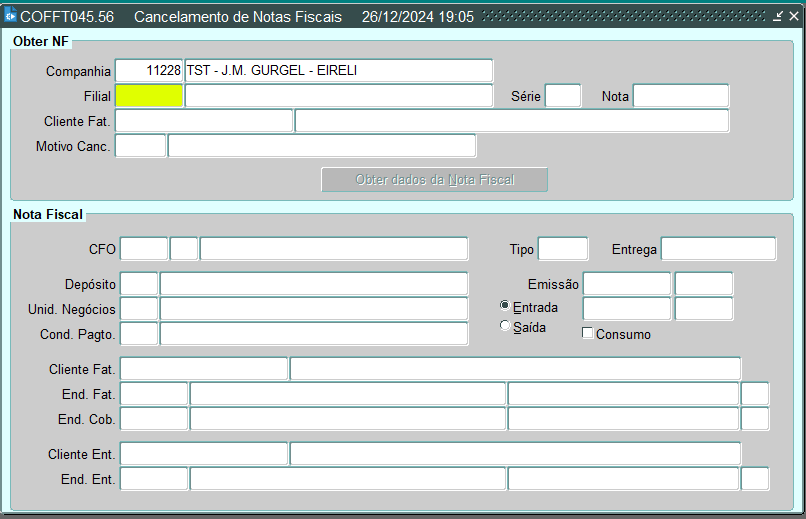The height and width of the screenshot is (519, 806).
Task: Click the Cliente Fat. code field in Obter NF
Action: (204, 121)
